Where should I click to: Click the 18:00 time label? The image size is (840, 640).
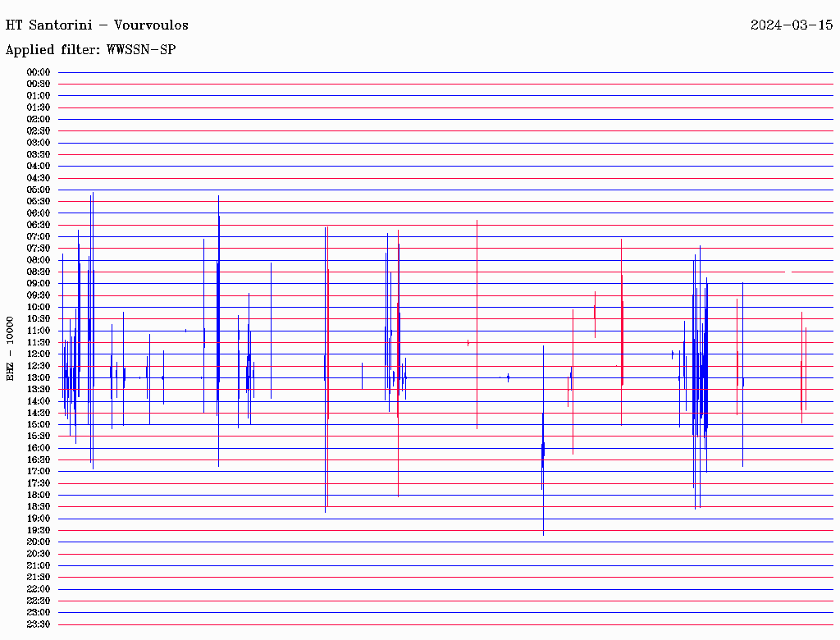39,495
